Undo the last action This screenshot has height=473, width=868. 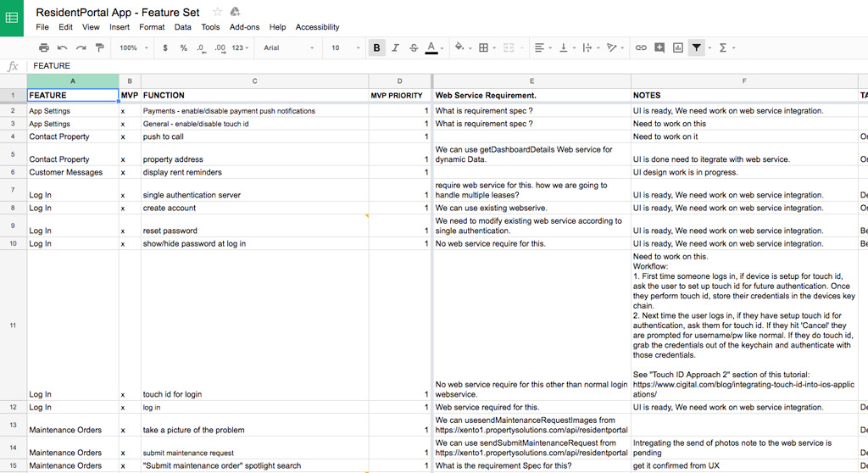tap(63, 47)
